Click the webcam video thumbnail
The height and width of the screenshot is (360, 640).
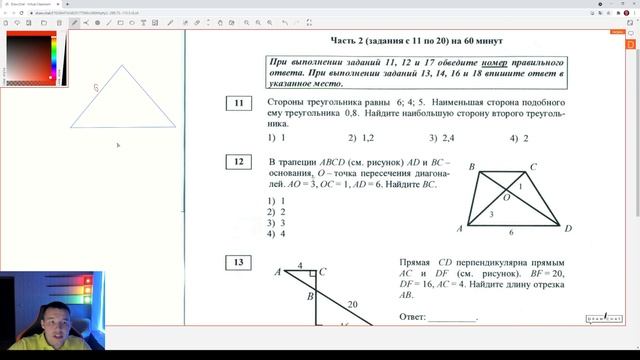point(52,311)
